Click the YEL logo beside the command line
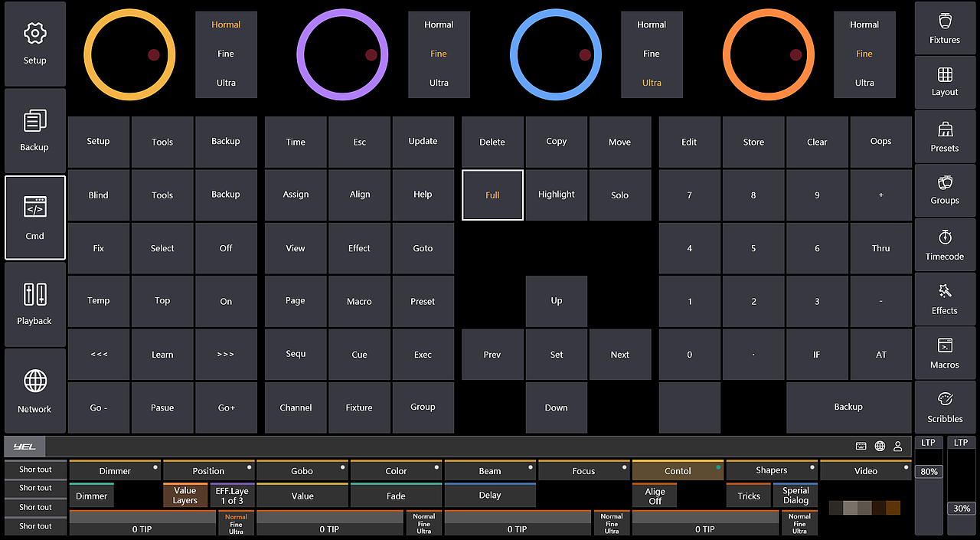 point(24,447)
